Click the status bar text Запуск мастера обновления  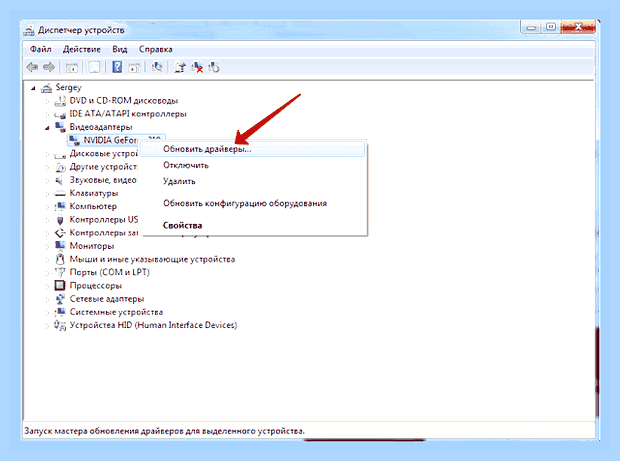pos(164,431)
